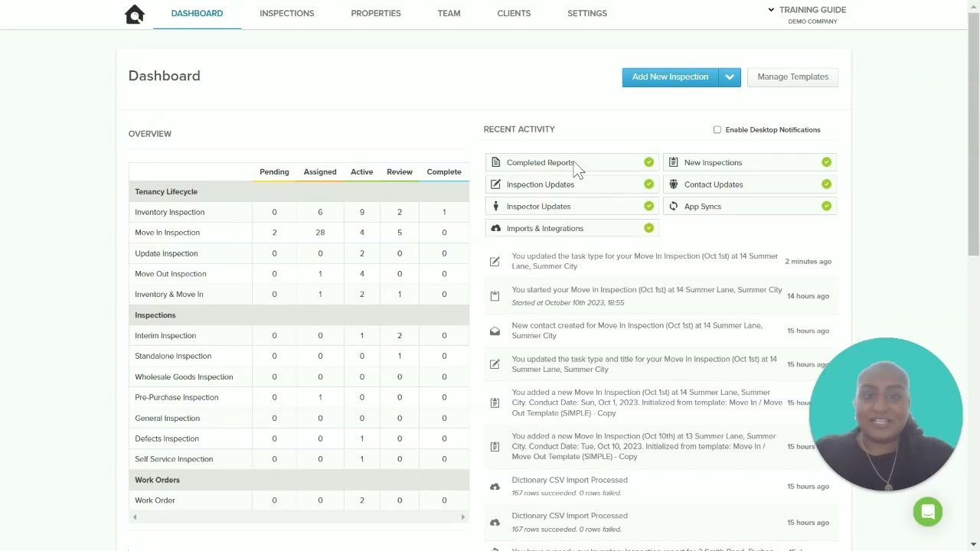Open the Inspections tab
This screenshot has height=551, width=980.
287,14
